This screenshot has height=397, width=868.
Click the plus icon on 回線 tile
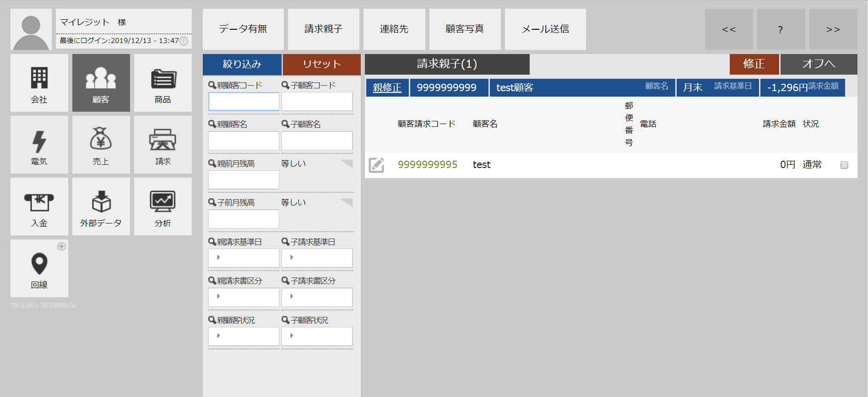pos(61,246)
